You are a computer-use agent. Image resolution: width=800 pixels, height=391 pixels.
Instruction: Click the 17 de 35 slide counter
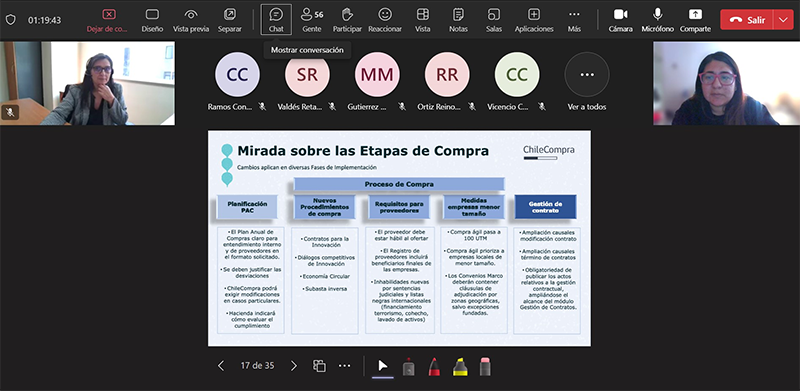click(x=257, y=365)
